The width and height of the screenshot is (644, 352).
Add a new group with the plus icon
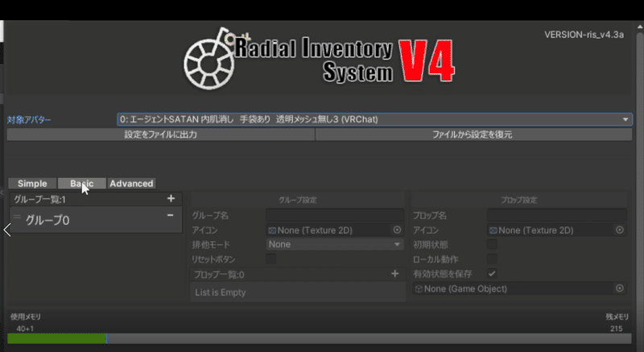(x=171, y=199)
